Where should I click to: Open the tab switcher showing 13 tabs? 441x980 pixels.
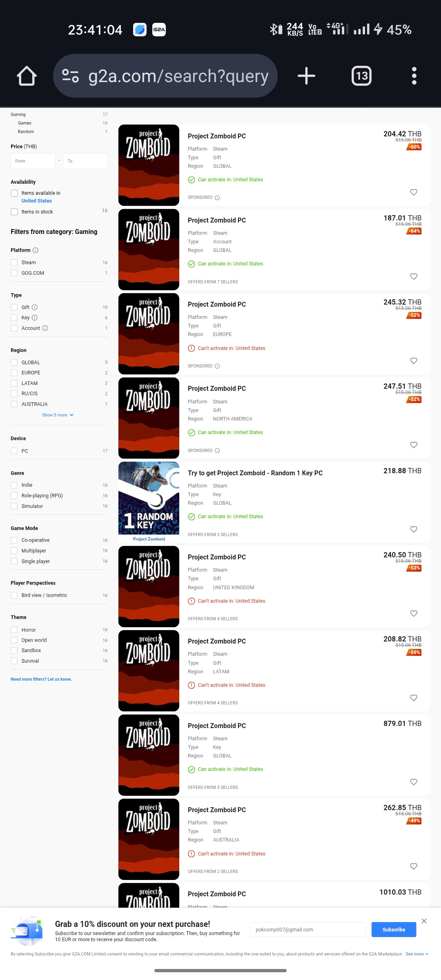[x=361, y=76]
